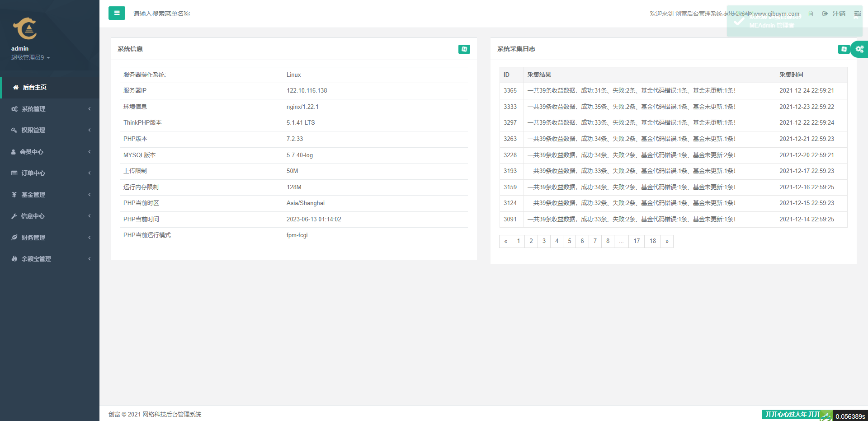
Task: Click the trash icon in the top bar
Action: click(811, 14)
